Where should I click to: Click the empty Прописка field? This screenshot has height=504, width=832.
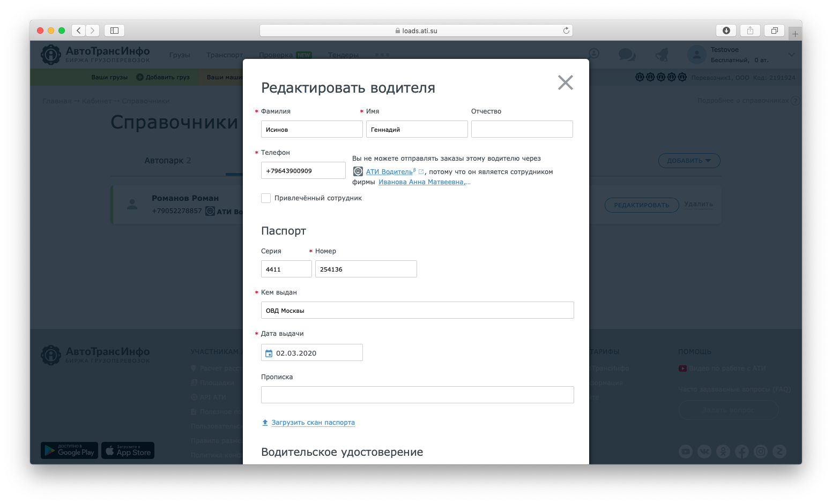point(417,395)
